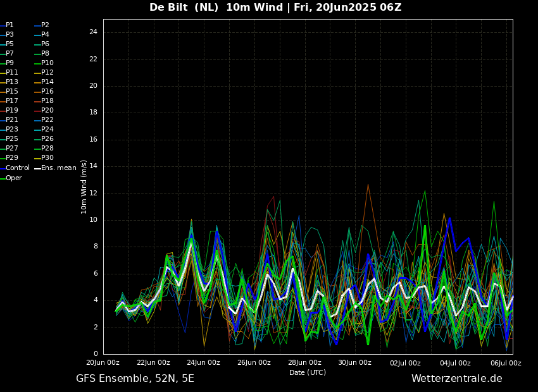The width and height of the screenshot is (538, 392).
Task: Click the GFS Ensemble, 52N, 5E caption
Action: (x=135, y=379)
